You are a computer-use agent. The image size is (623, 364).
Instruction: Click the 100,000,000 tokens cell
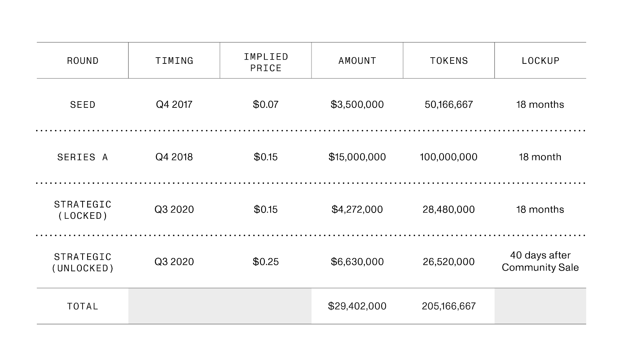(x=449, y=157)
